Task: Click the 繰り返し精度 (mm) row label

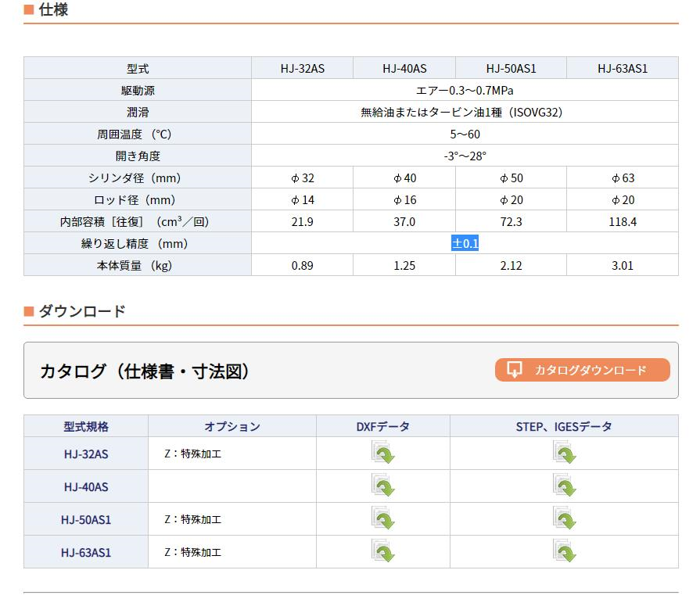Action: (138, 244)
